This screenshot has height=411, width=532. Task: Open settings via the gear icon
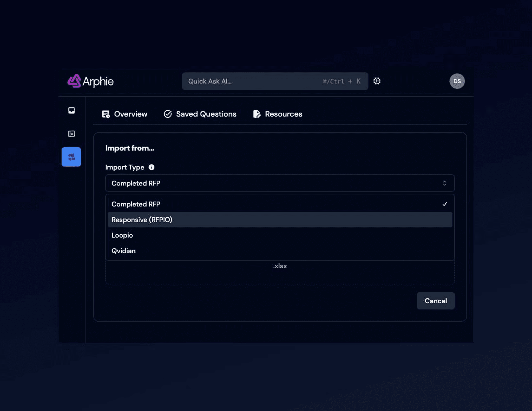[x=377, y=81]
